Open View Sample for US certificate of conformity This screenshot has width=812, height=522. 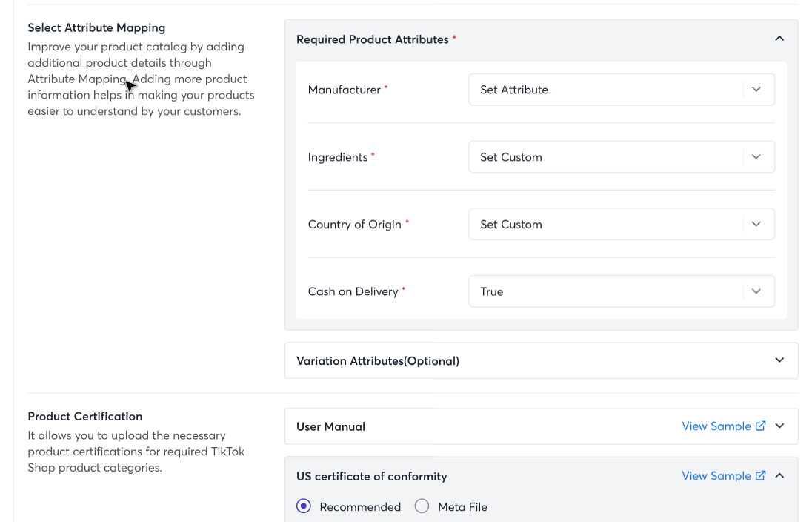pos(723,476)
